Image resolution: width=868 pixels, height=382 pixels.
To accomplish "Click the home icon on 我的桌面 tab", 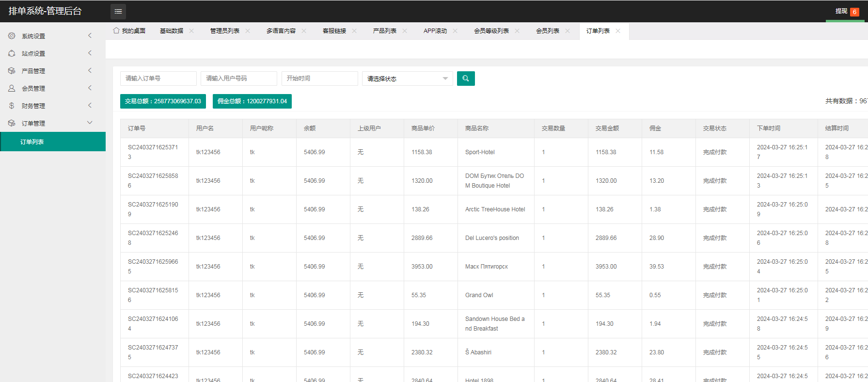I will (116, 31).
